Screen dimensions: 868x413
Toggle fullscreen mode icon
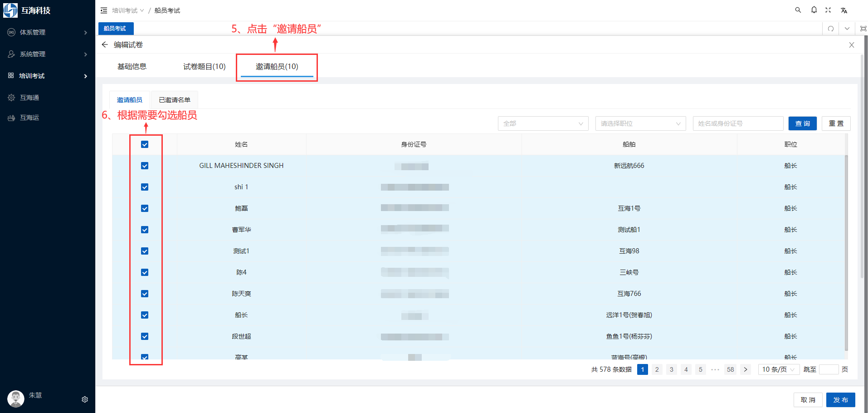click(828, 10)
